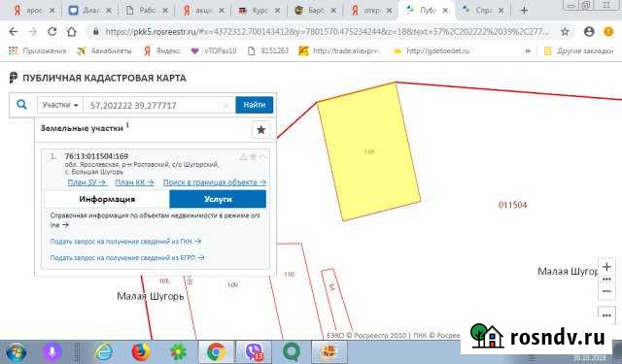
Task: Open the green Q taskbar app
Action: point(292,351)
